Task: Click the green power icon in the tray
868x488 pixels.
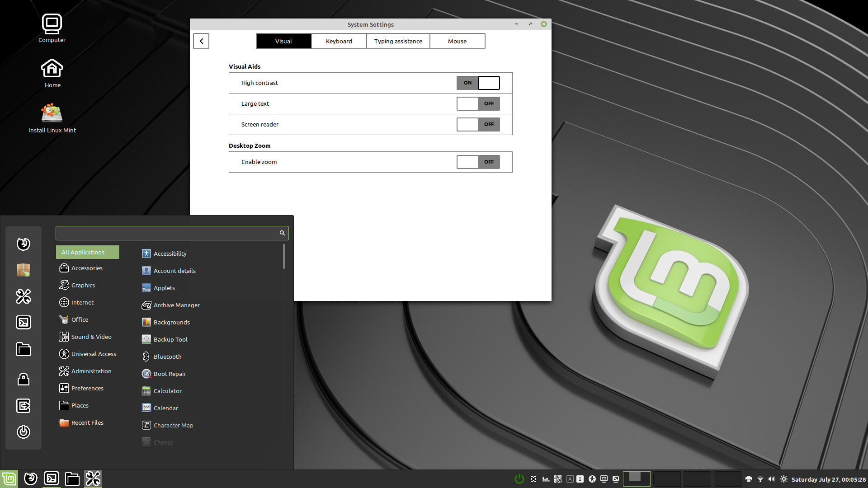Action: 519,479
